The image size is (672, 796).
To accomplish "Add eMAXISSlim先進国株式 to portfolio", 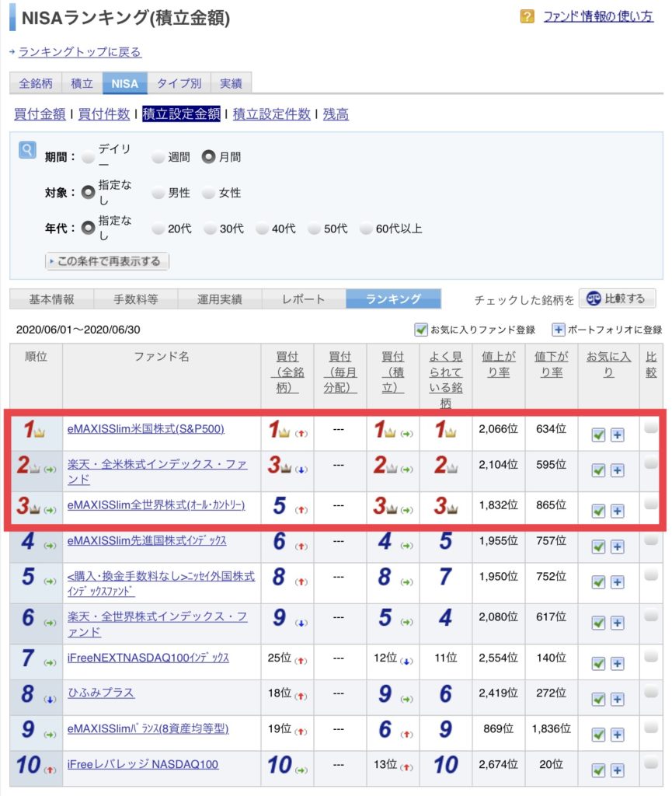I will point(617,546).
